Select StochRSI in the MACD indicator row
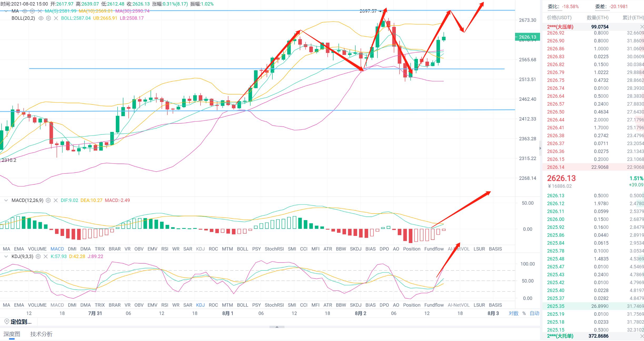This screenshot has width=644, height=341. [x=274, y=249]
